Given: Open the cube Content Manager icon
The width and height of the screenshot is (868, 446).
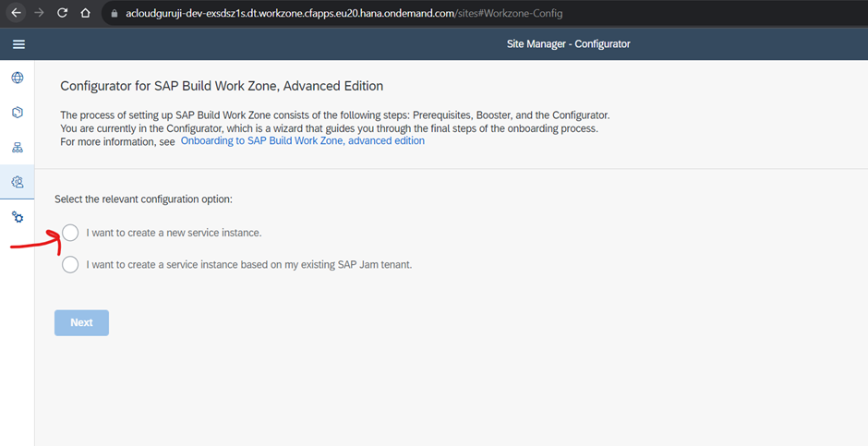Looking at the screenshot, I should (x=18, y=113).
